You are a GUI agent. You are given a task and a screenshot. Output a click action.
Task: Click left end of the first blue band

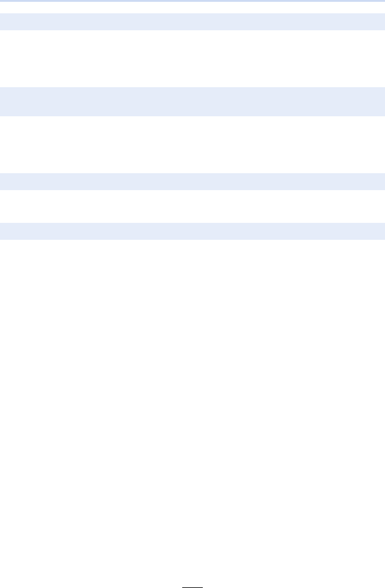coord(4,22)
